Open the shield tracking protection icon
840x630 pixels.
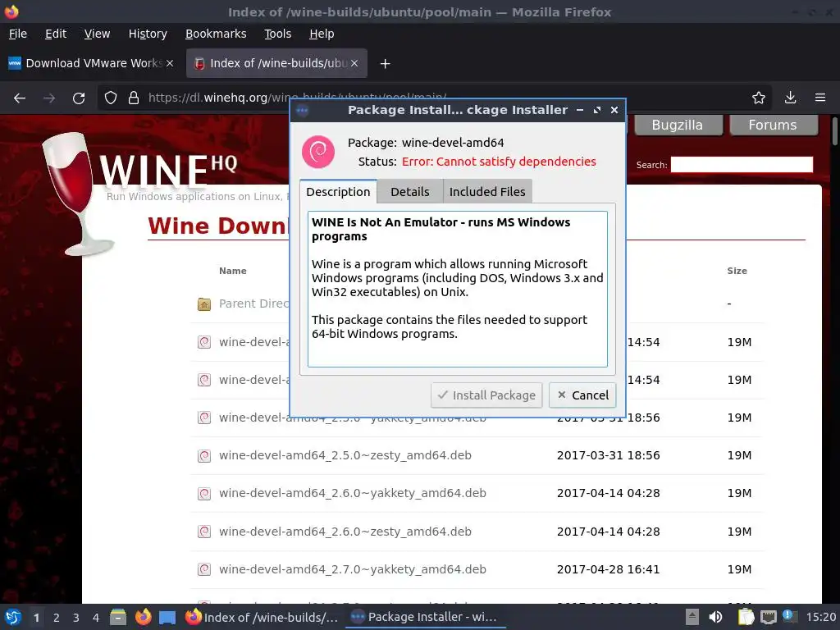111,98
